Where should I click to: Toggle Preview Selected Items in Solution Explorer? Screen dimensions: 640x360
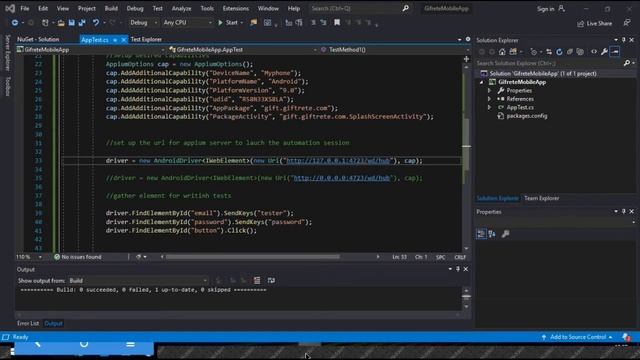click(x=615, y=52)
